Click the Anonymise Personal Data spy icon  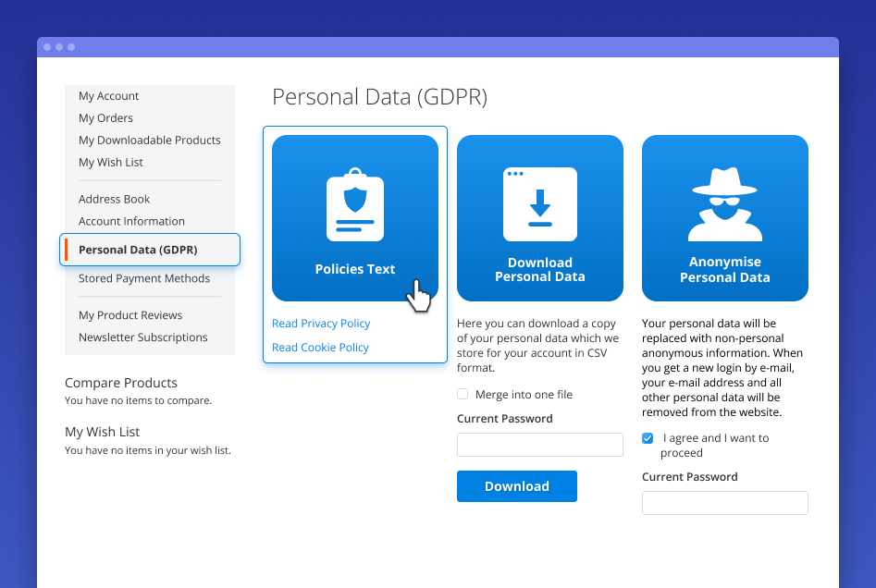coord(725,204)
